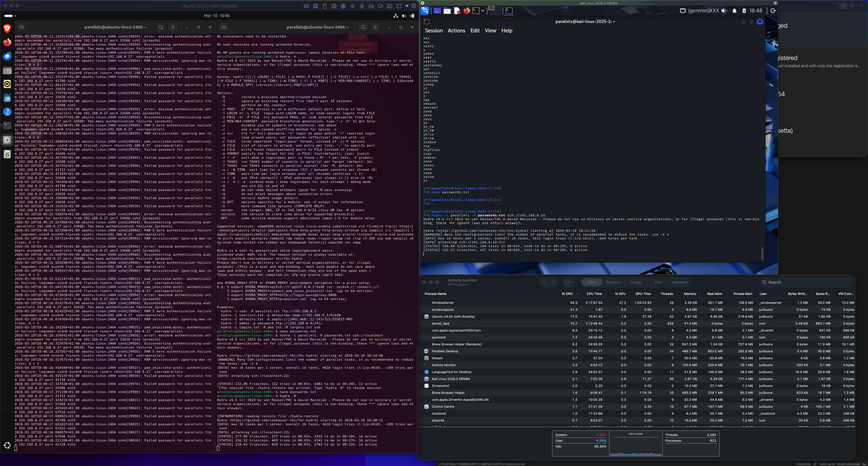This screenshot has height=466, width=868.
Task: Select the WindowServer process row
Action: (x=443, y=303)
